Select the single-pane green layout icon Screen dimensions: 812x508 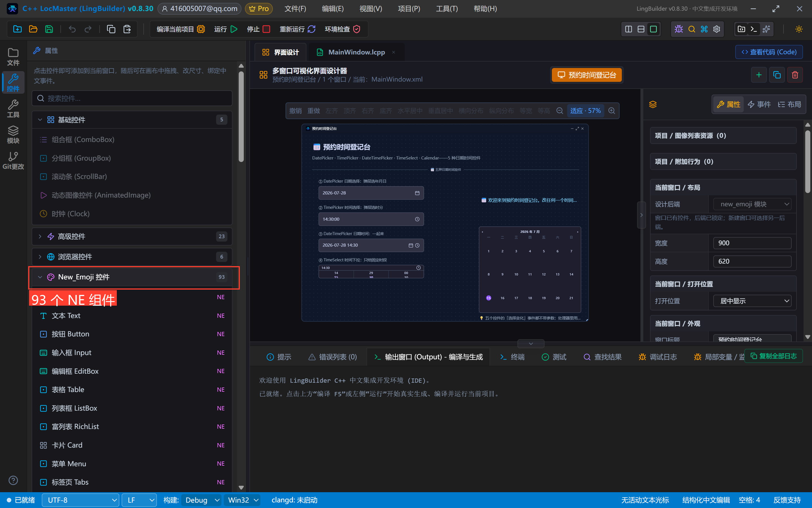pyautogui.click(x=653, y=29)
